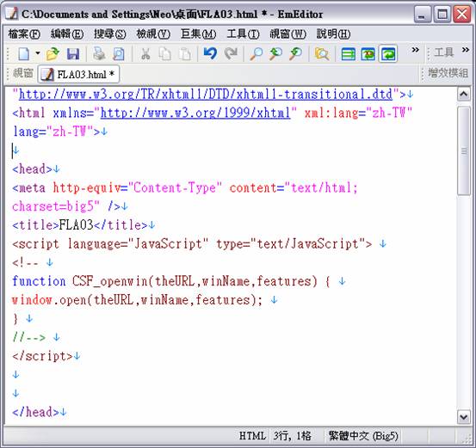Follow the www.w3.org/1999/xhtml link
Image resolution: width=476 pixels, height=448 pixels.
click(195, 114)
